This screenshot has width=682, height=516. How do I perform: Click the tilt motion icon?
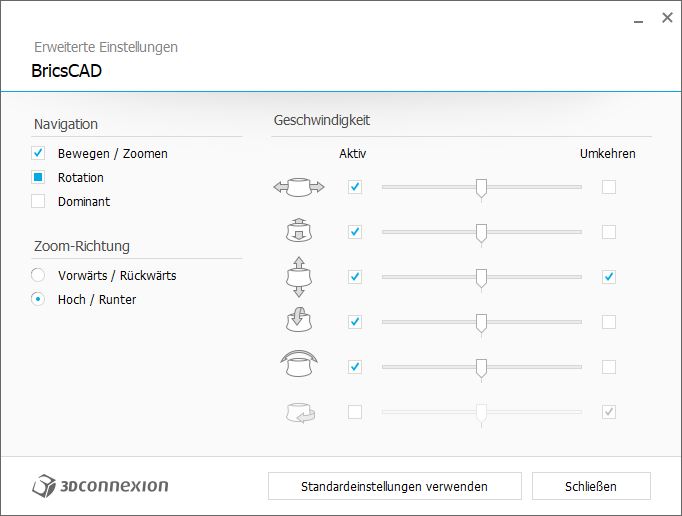(x=299, y=320)
